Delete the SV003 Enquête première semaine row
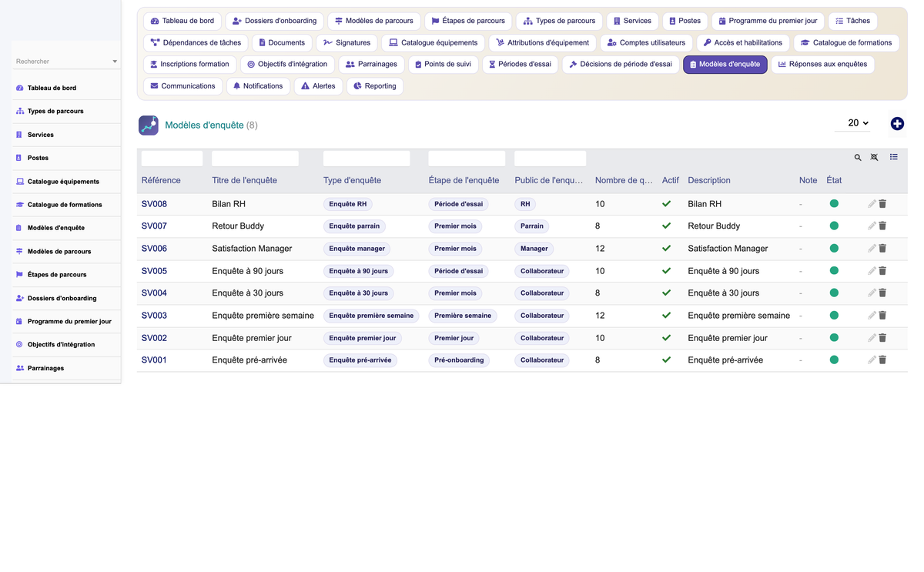Screen dimensions: 924x572 click(x=882, y=316)
